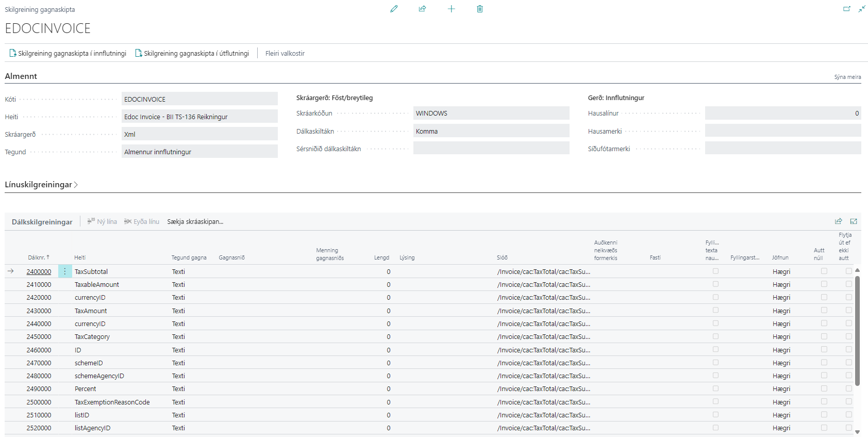The height and width of the screenshot is (437, 868).
Task: Open the Fleiri valkostir menu
Action: tap(285, 53)
